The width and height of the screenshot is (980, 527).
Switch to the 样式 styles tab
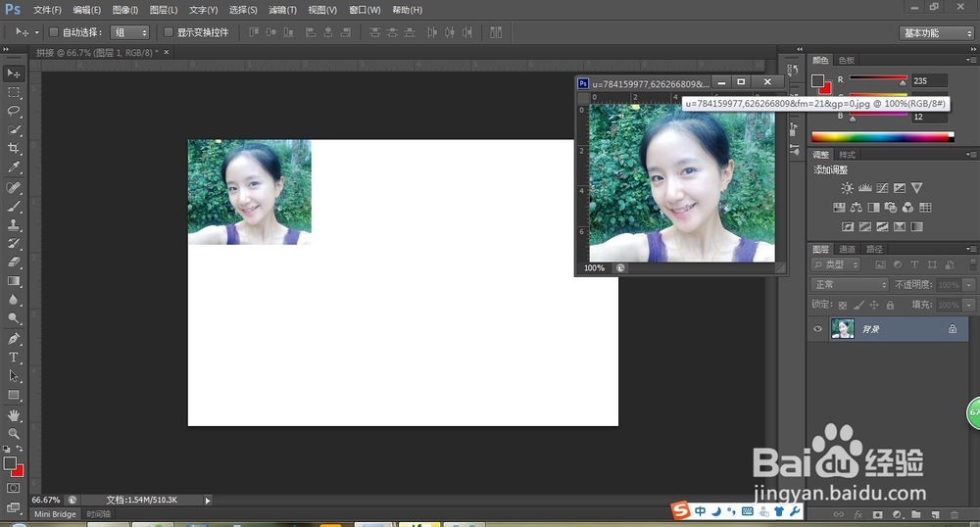(x=847, y=155)
